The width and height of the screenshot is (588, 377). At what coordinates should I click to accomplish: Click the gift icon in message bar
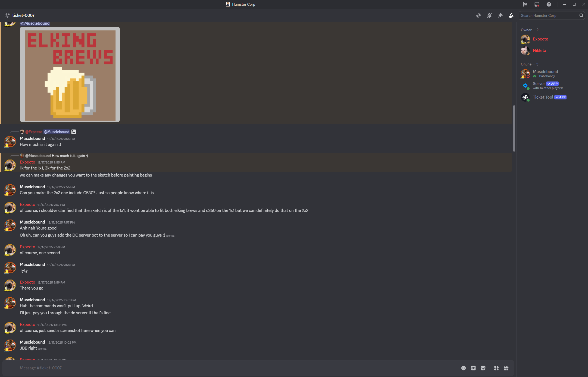(506, 368)
